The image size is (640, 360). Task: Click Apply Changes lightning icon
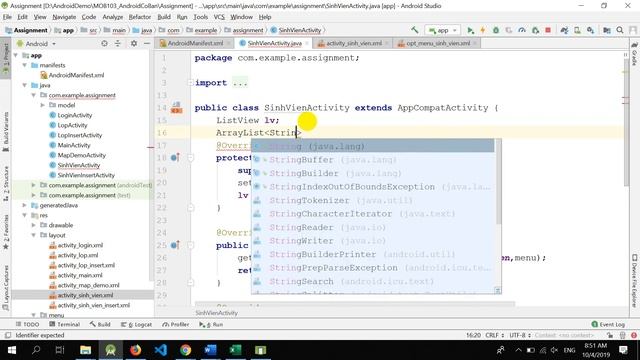coord(483,30)
